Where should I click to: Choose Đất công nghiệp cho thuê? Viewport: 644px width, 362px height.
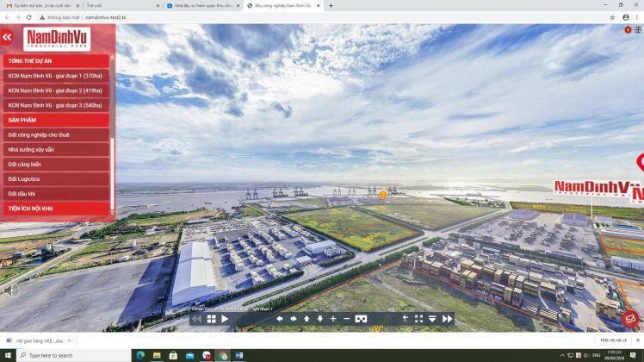[x=56, y=135]
